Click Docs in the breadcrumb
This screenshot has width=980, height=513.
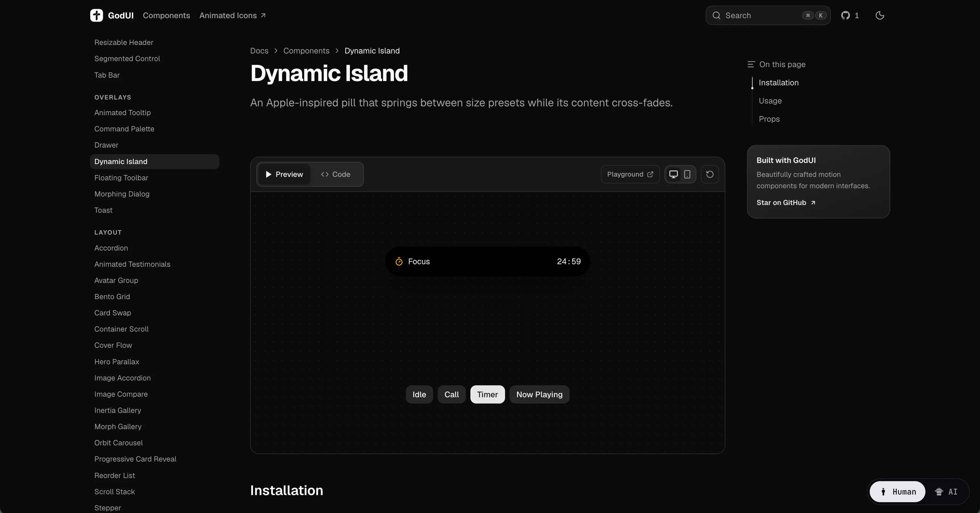(x=259, y=51)
